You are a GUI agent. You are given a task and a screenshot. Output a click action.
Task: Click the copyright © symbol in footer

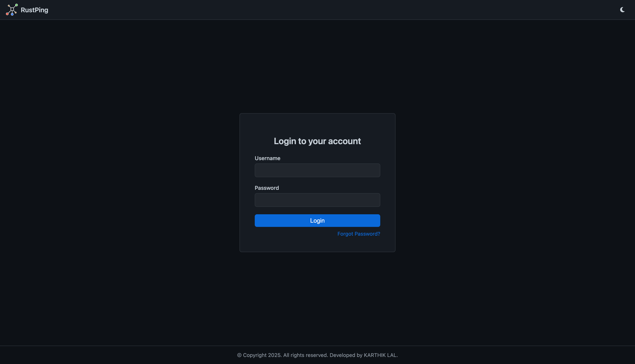tap(239, 355)
